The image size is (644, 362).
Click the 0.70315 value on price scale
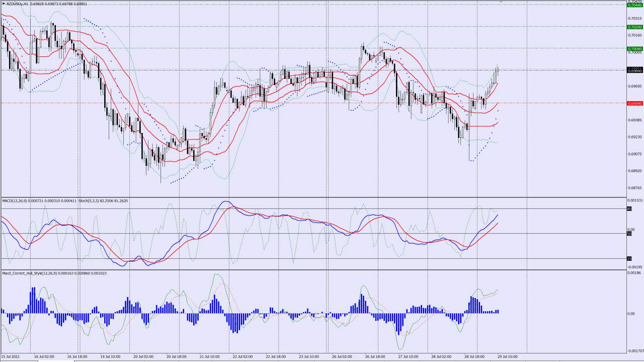click(635, 19)
